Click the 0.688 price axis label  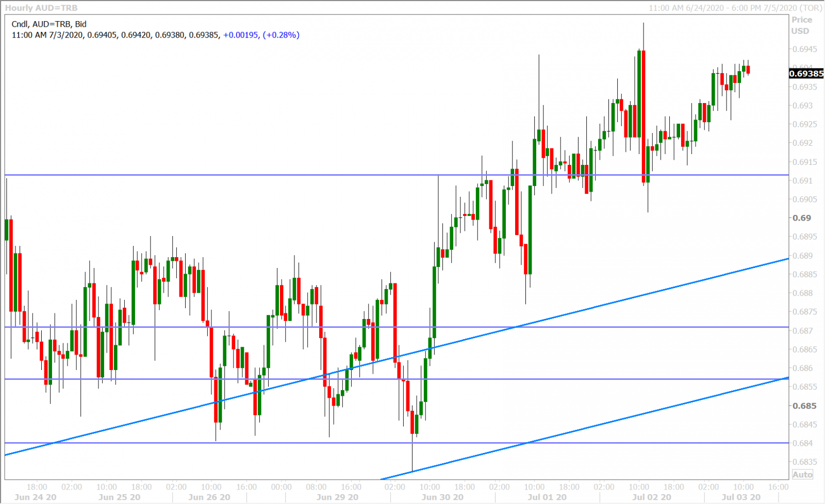point(803,293)
